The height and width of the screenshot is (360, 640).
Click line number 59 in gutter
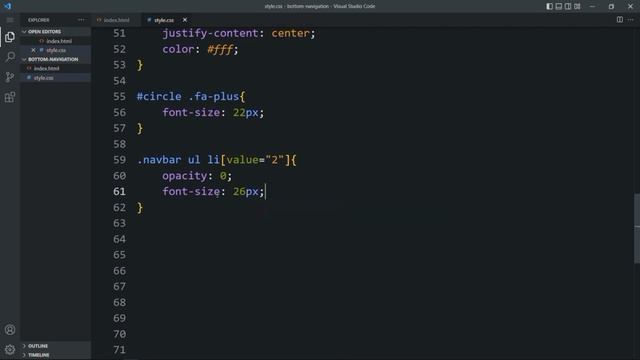click(120, 160)
